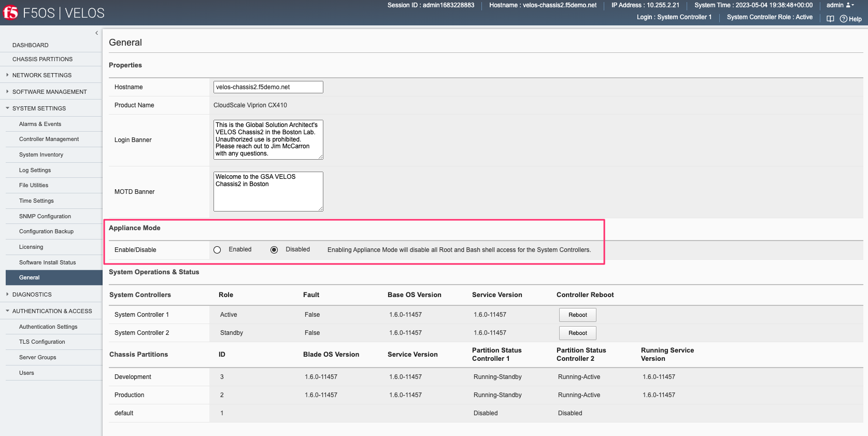Screen dimensions: 868x436
Task: Open the Chassis Partitions page
Action: (x=42, y=59)
